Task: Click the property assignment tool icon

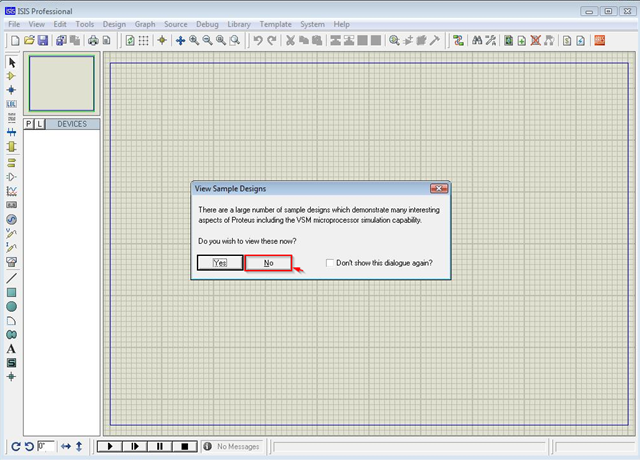Action: tap(490, 40)
